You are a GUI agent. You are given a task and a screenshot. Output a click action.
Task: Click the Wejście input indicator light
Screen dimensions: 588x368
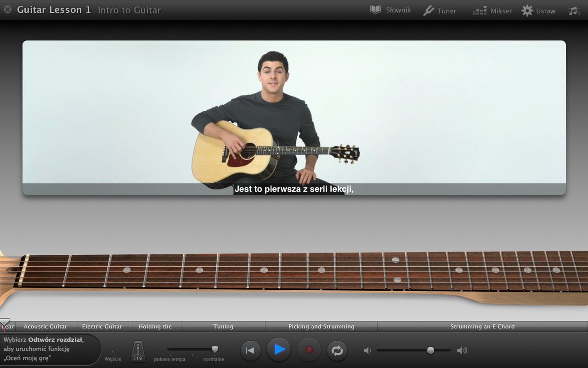tap(113, 352)
